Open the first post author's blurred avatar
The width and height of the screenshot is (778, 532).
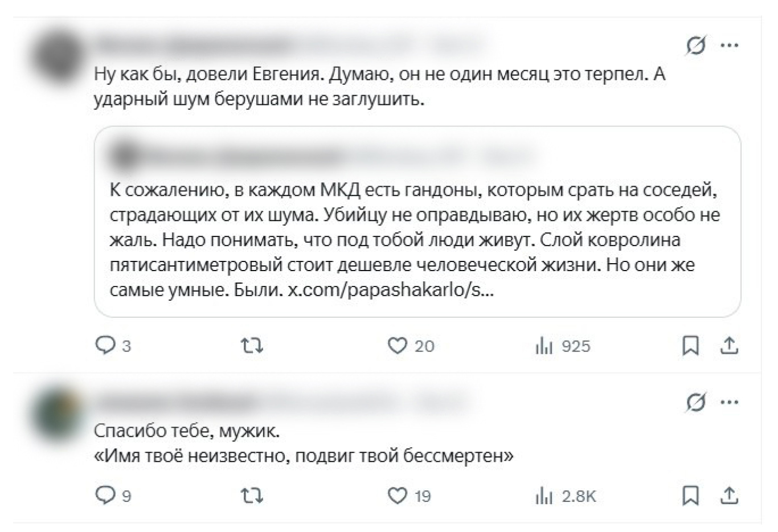pos(56,56)
